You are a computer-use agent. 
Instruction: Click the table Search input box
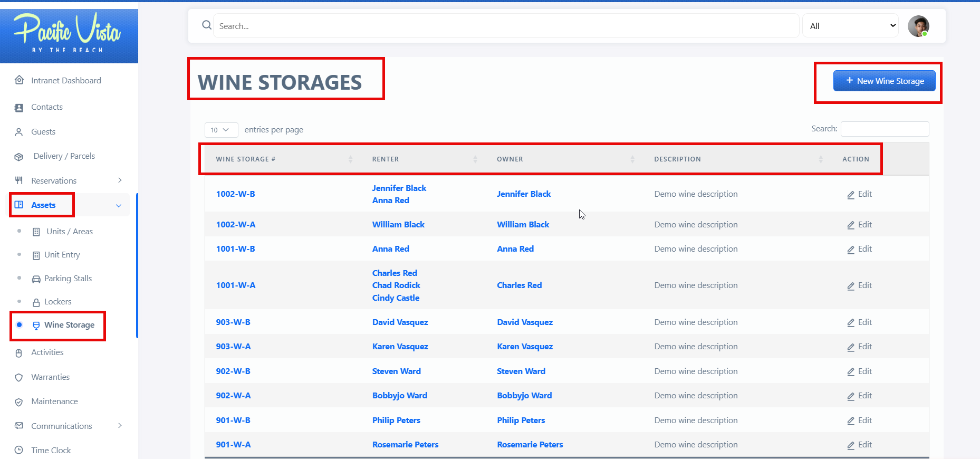[885, 129]
